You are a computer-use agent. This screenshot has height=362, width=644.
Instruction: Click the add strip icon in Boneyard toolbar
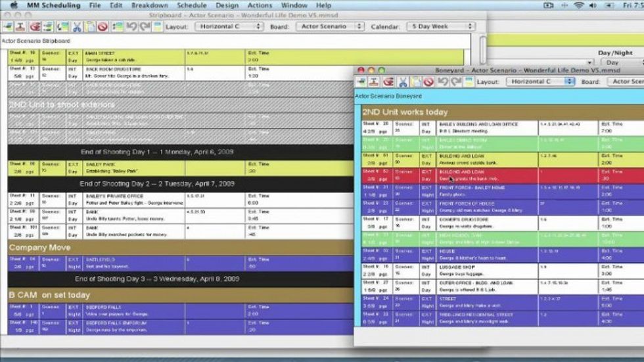click(x=361, y=81)
